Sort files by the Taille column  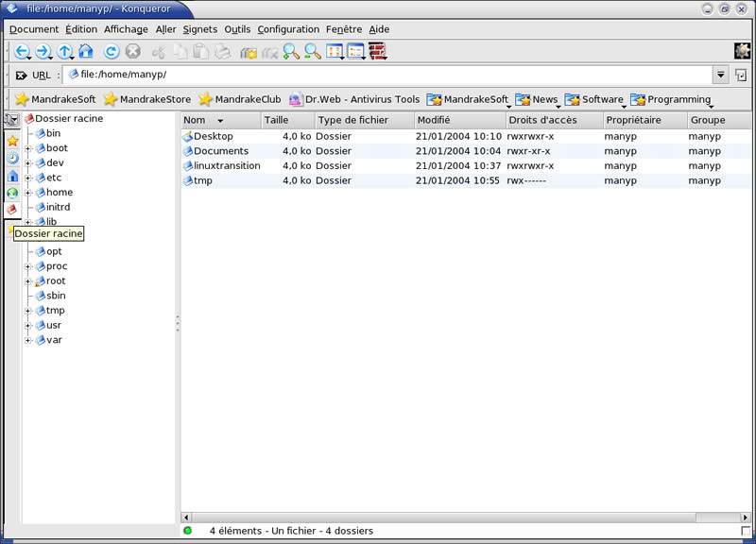(287, 120)
